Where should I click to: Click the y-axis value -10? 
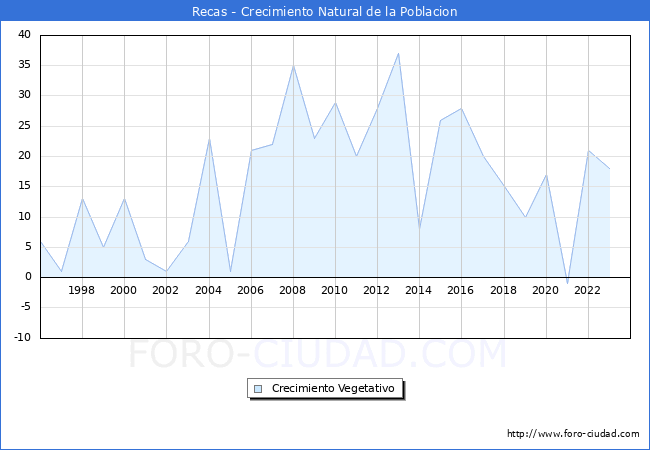tap(23, 337)
